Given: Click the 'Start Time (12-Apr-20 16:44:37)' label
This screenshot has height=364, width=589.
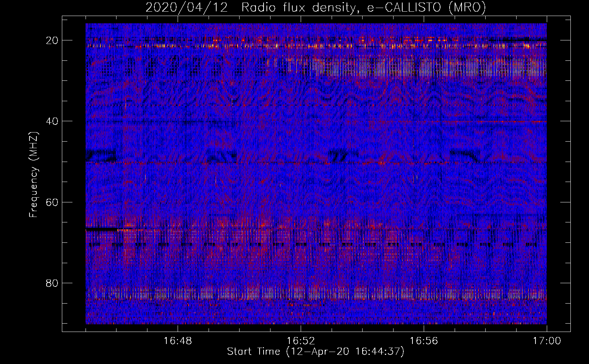Looking at the screenshot, I should click(x=316, y=352).
